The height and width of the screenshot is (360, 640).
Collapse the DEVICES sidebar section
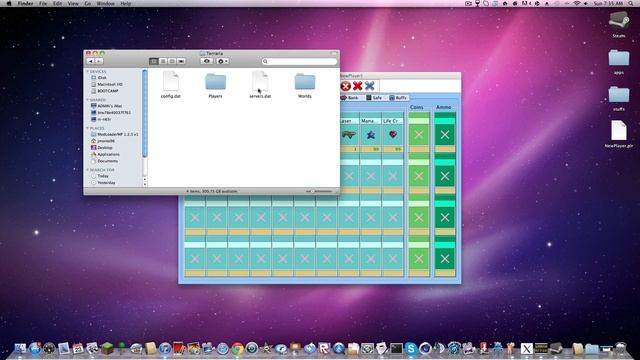point(87,71)
